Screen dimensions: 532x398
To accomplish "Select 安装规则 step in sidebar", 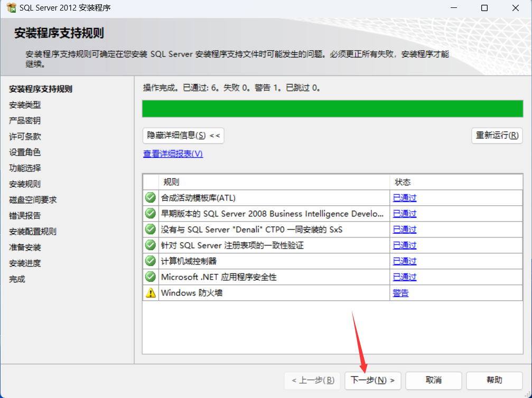I will [x=25, y=184].
